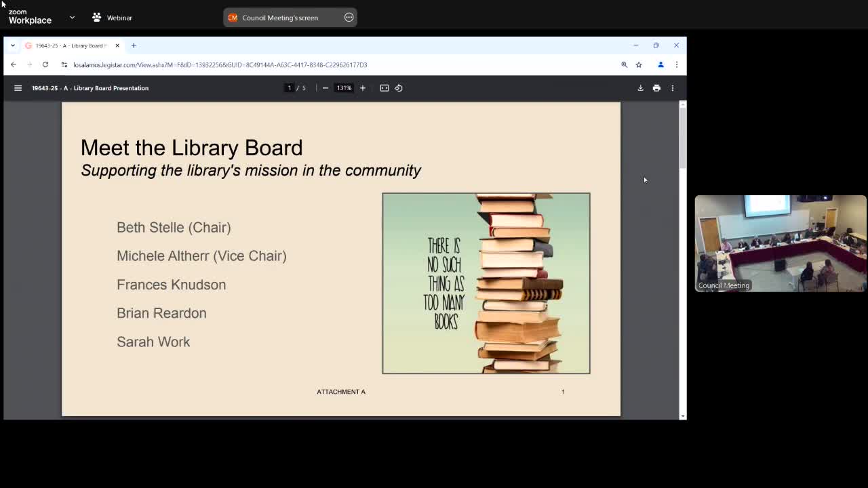
Task: Open PDF viewer more actions menu
Action: 673,88
